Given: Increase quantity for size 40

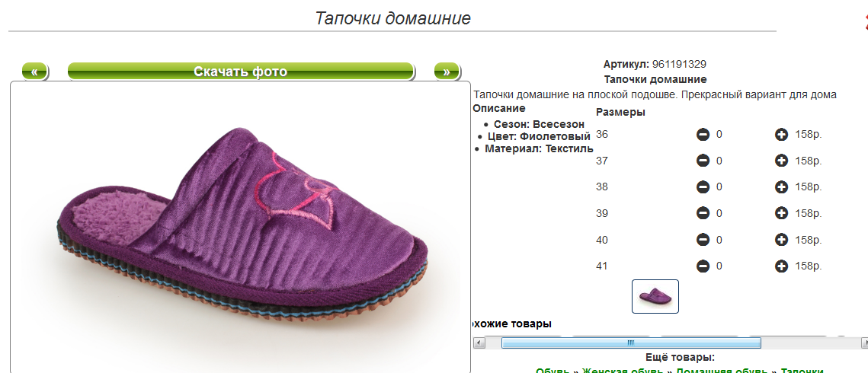Looking at the screenshot, I should pos(781,240).
